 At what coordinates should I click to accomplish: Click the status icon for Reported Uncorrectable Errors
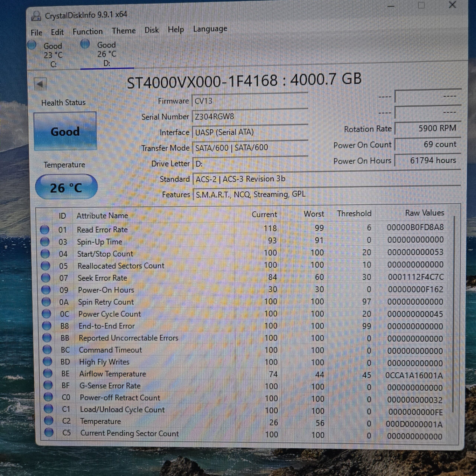(x=47, y=338)
